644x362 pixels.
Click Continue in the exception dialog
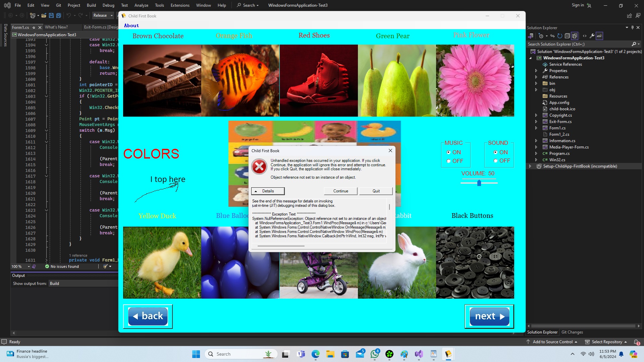click(340, 191)
